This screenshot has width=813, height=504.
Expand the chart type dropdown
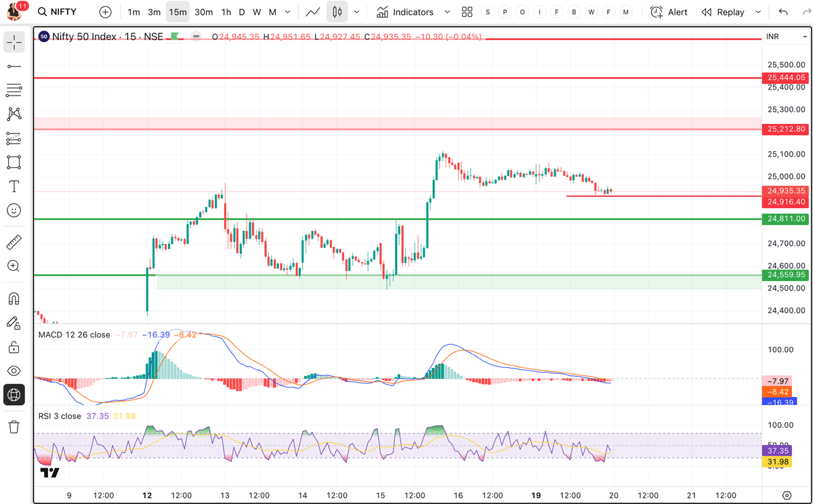pos(357,12)
